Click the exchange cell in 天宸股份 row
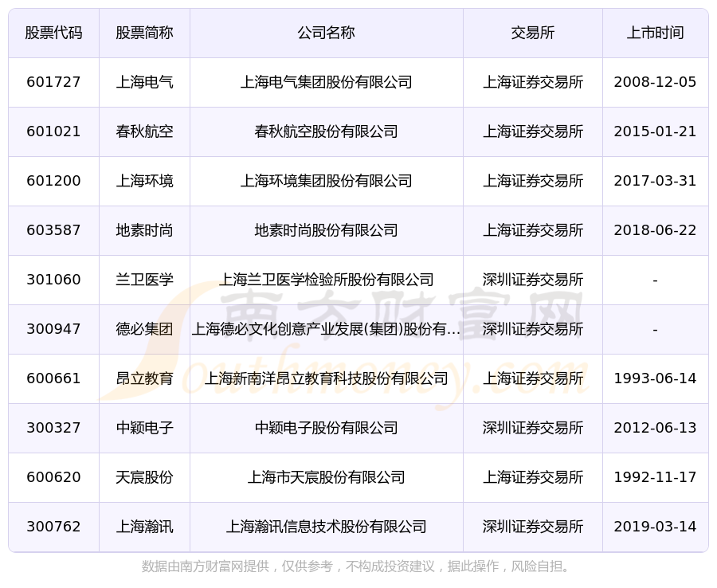This screenshot has width=717, height=588. click(x=533, y=477)
